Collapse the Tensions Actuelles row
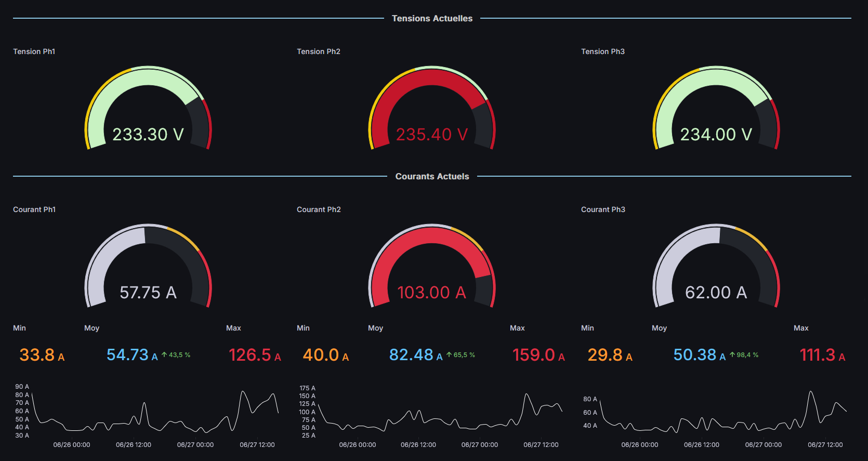This screenshot has width=868, height=461. tap(432, 19)
